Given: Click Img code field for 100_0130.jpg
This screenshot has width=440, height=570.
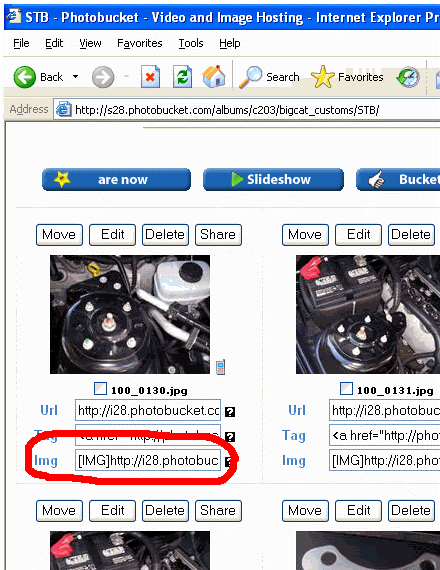Looking at the screenshot, I should pyautogui.click(x=148, y=460).
